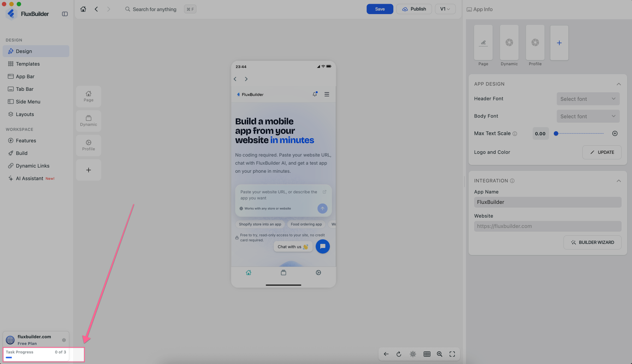Open the V1 version dropdown
This screenshot has height=364, width=632.
445,9
